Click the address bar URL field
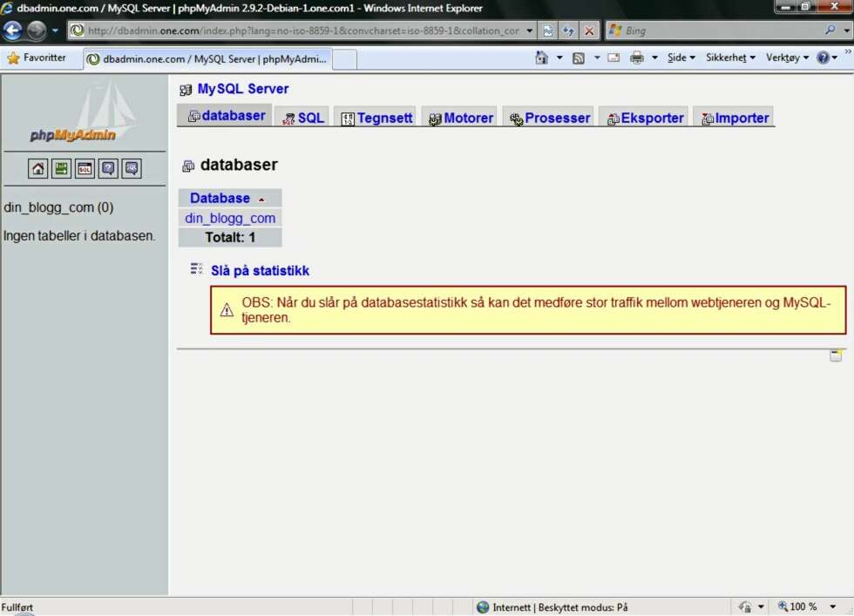The image size is (854, 616). (x=303, y=30)
